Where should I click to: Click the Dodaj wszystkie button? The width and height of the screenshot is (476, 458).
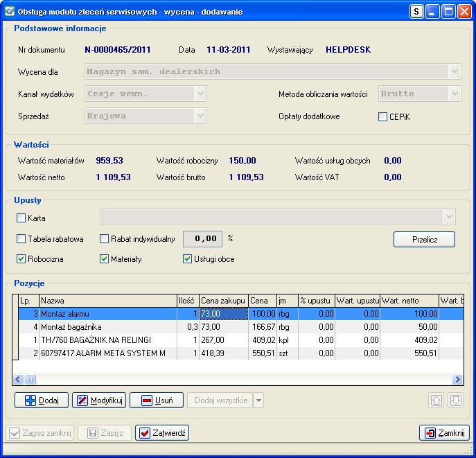click(x=221, y=400)
